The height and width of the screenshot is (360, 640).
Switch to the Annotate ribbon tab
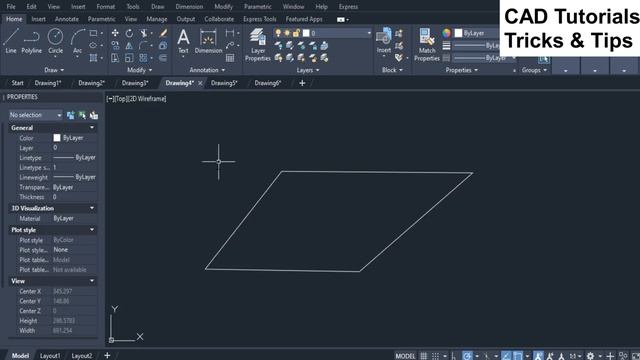pyautogui.click(x=67, y=19)
